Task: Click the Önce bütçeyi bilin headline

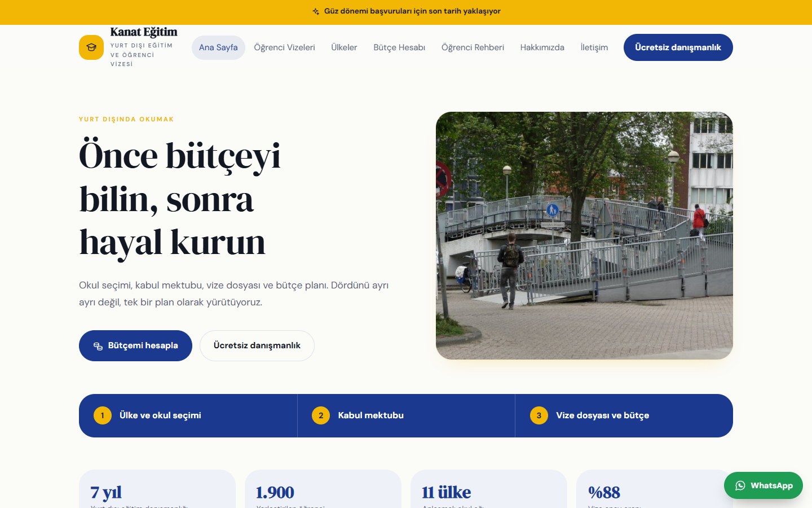Action: (x=180, y=199)
